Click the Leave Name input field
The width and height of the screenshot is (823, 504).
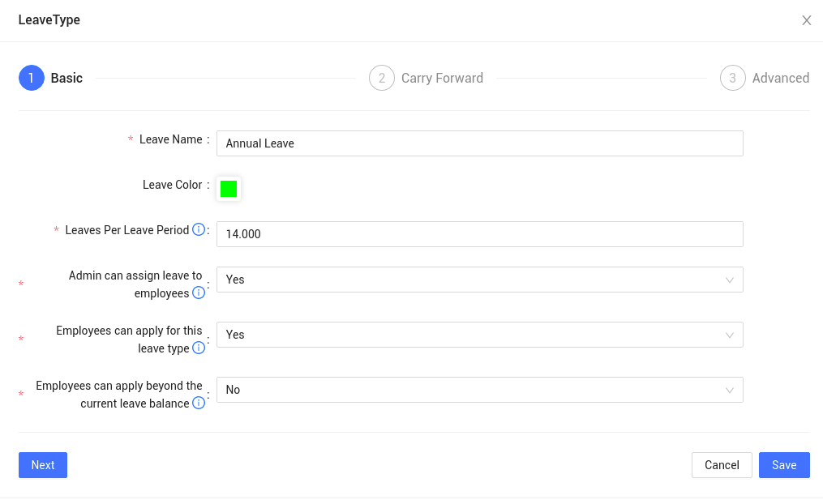click(479, 143)
